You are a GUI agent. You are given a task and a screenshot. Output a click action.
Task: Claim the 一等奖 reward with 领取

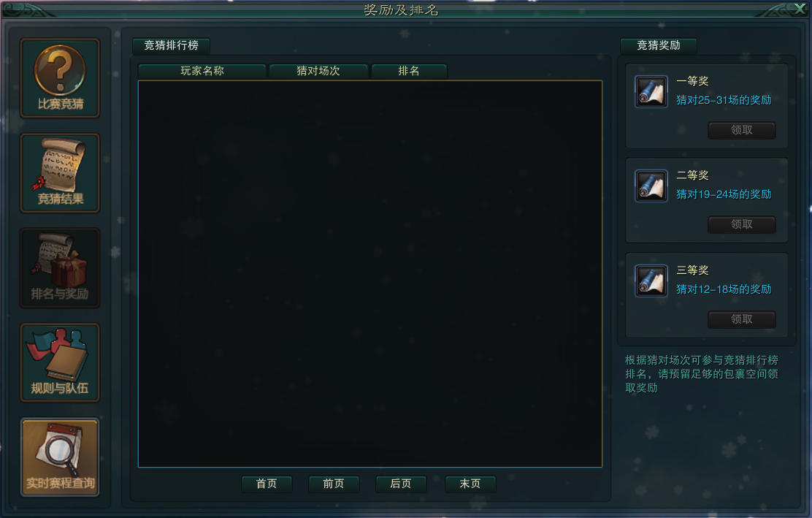click(x=742, y=130)
